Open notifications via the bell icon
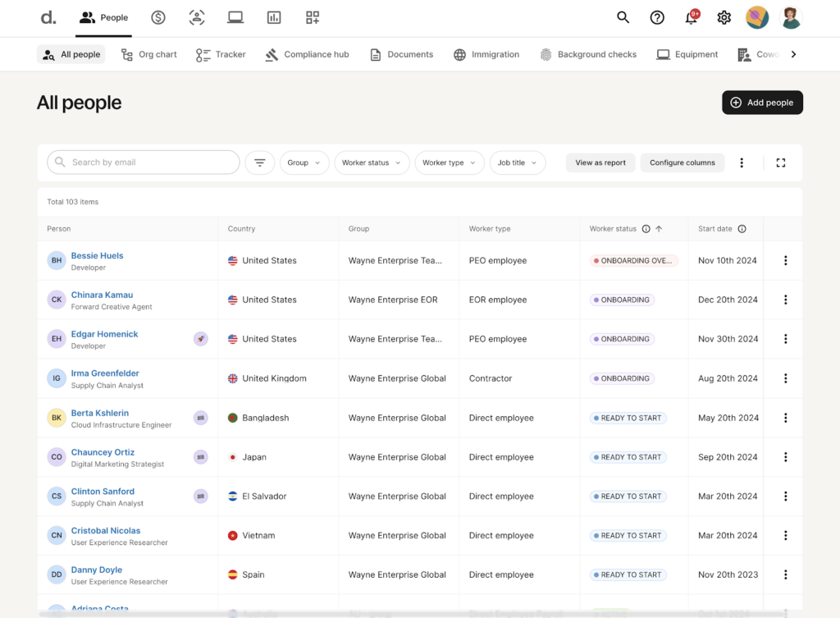 [x=690, y=16]
